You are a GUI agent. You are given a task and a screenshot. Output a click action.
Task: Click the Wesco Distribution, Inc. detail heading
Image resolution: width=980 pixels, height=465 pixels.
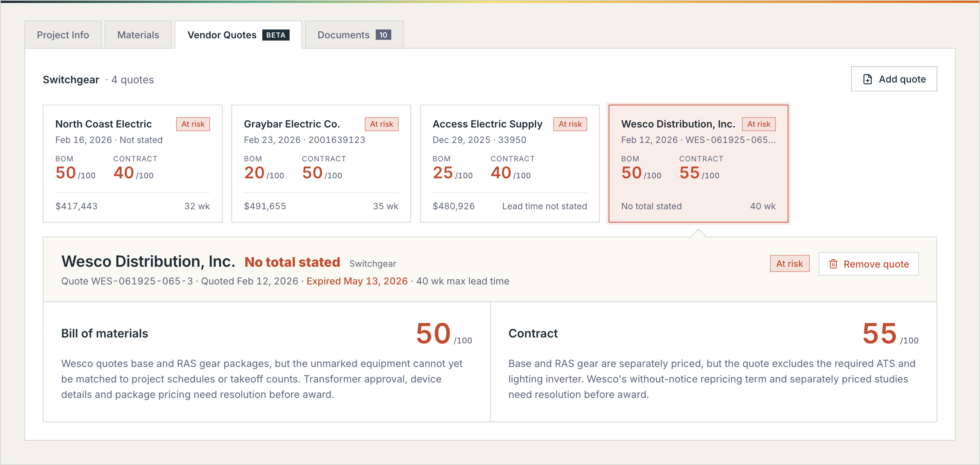point(148,261)
